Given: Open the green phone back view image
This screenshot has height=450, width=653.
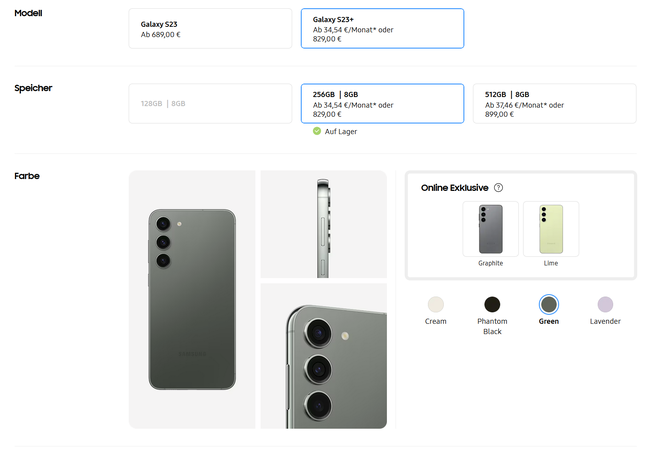Looking at the screenshot, I should pyautogui.click(x=192, y=299).
